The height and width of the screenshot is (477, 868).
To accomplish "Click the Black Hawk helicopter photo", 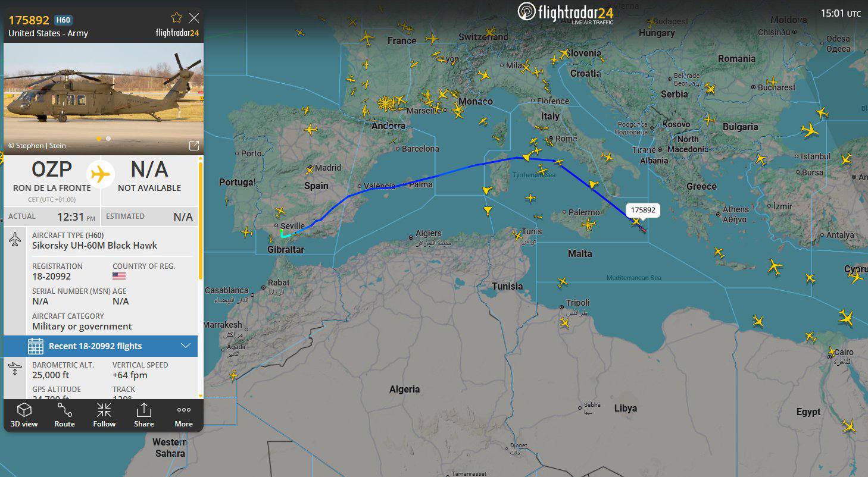I will click(x=104, y=99).
